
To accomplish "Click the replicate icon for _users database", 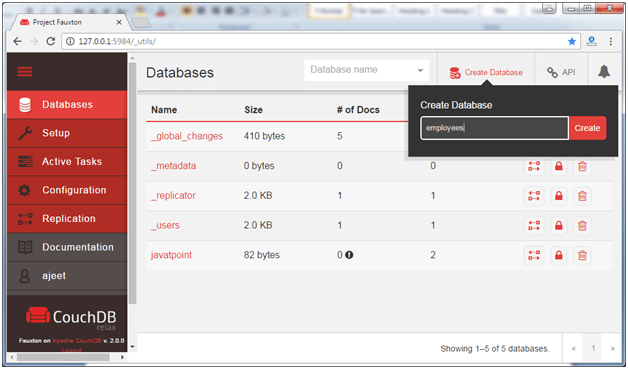I will (534, 226).
